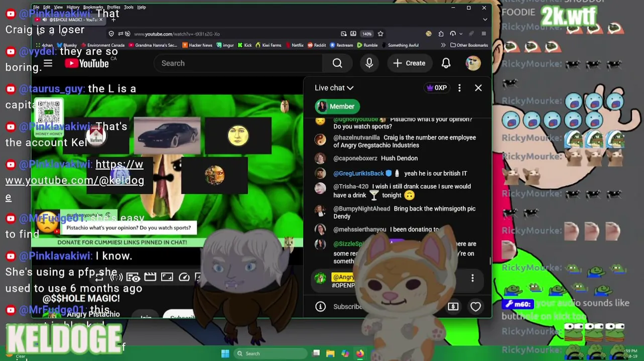Open the Windows Start menu

pyautogui.click(x=225, y=353)
